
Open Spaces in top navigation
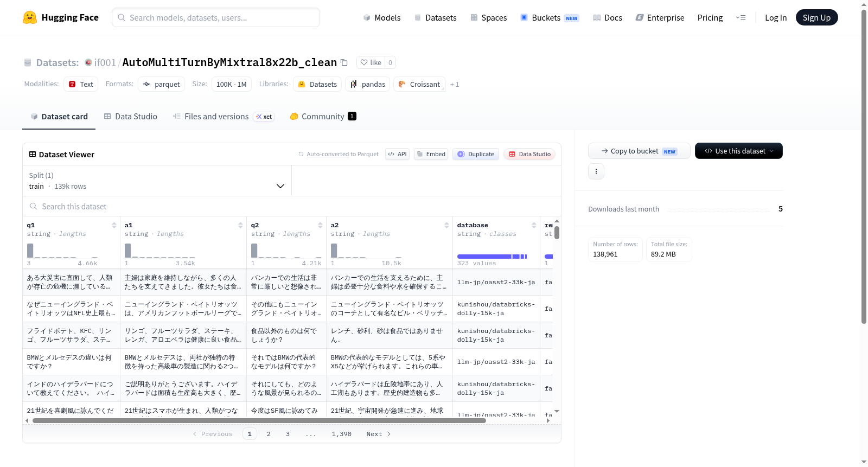point(489,17)
